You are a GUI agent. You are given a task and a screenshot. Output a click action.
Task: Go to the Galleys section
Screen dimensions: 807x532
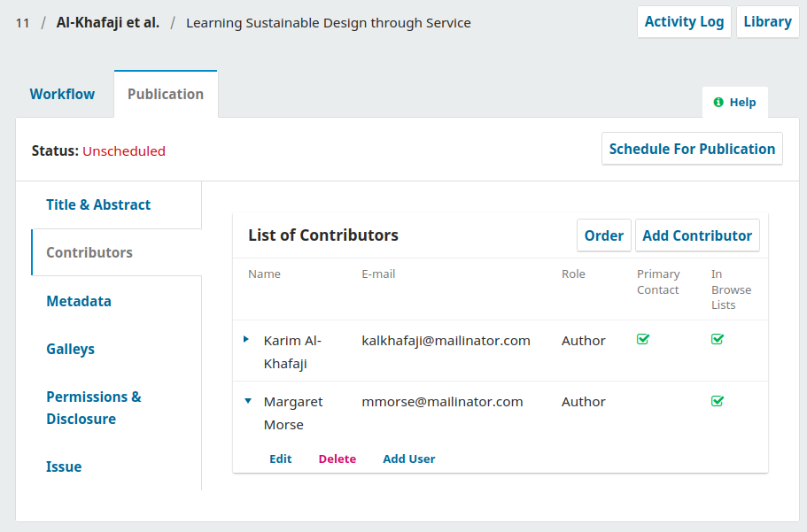pyautogui.click(x=70, y=349)
